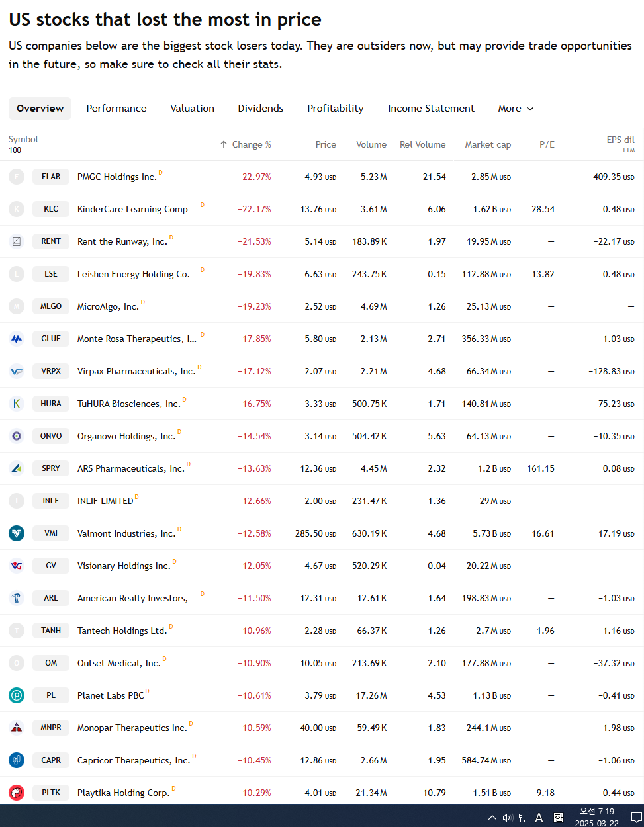Click the KLC company logo icon
Screen dimensions: 644x827
coord(17,209)
